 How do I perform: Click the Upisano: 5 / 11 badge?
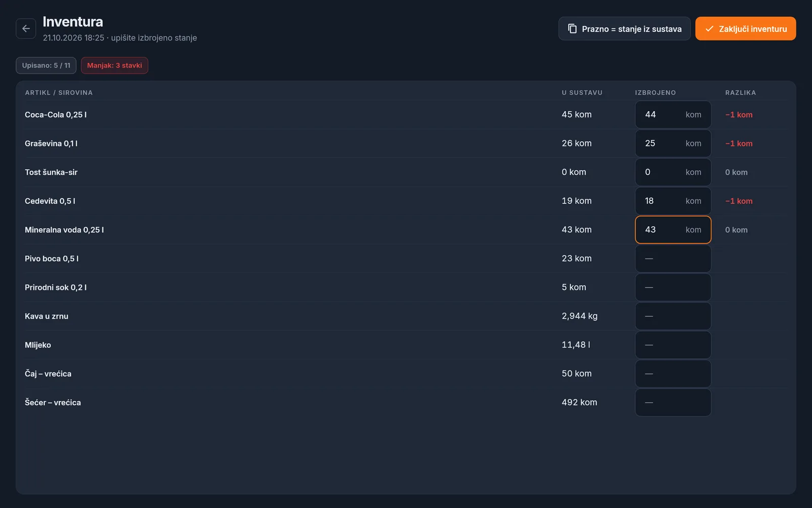point(46,66)
